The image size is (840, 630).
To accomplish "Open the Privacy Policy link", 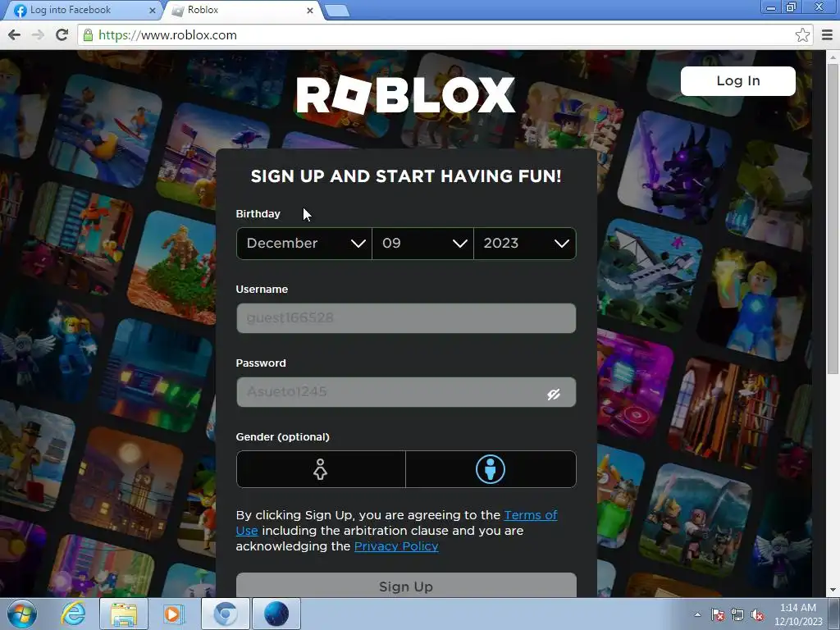I will [x=396, y=546].
